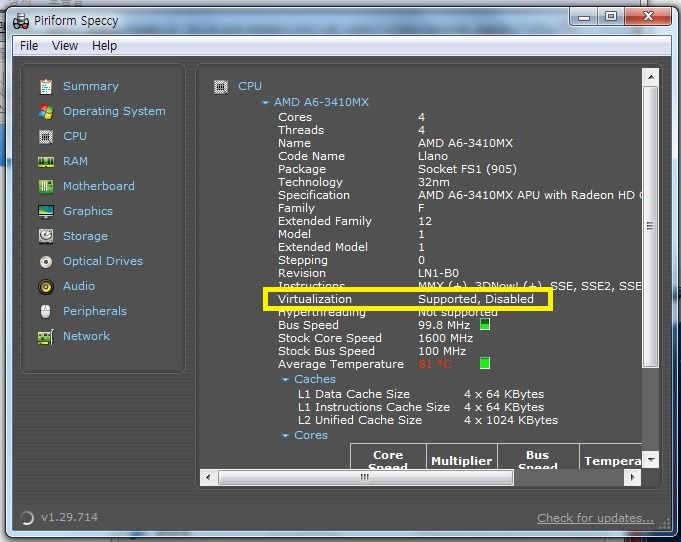
Task: Click the horizontal scrollbar left arrow
Action: coord(208,477)
